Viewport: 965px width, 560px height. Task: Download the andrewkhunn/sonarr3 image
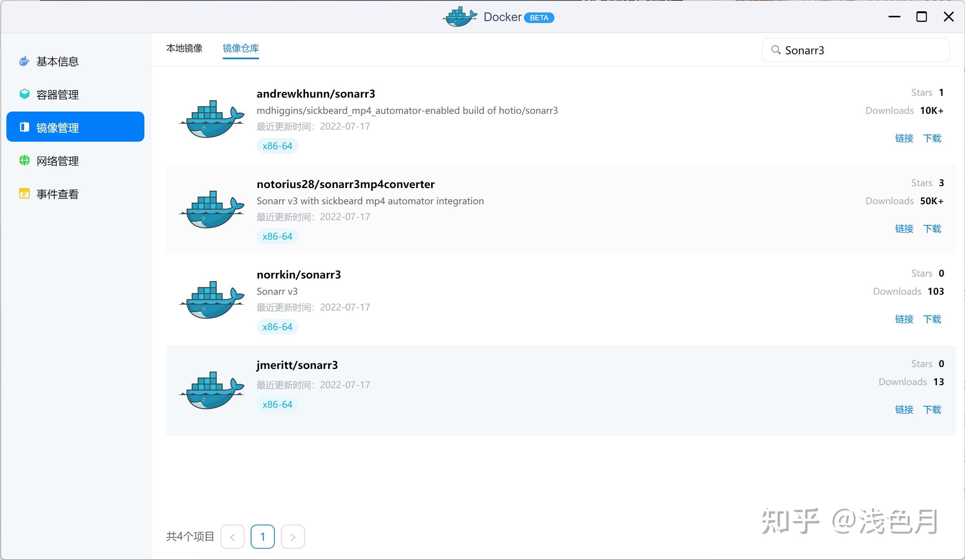click(x=932, y=138)
